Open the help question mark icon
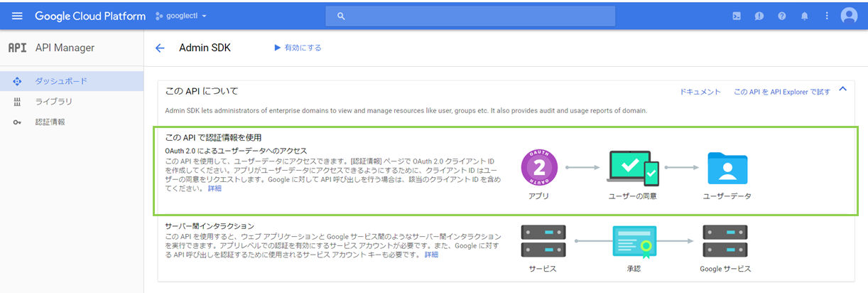This screenshot has width=868, height=293. (x=782, y=16)
